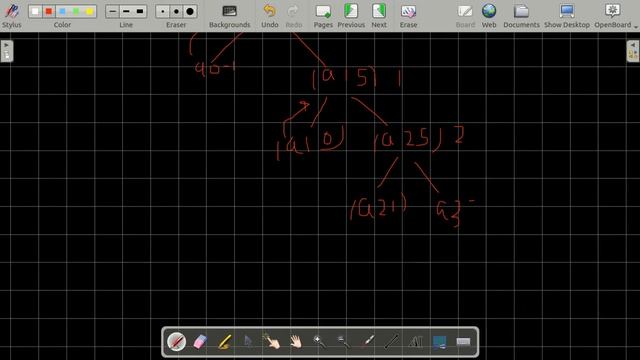The height and width of the screenshot is (360, 640).
Task: Select the straight Line drawing tool
Action: coord(391,342)
